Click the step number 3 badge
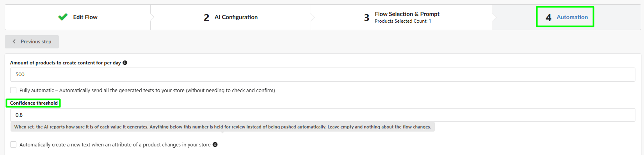The width and height of the screenshot is (644, 155). 366,18
